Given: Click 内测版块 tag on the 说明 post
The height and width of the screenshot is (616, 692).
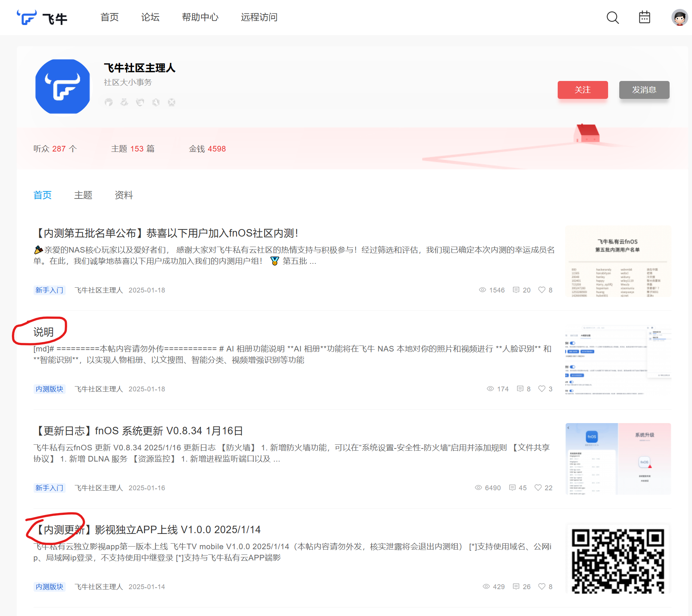Looking at the screenshot, I should (50, 389).
